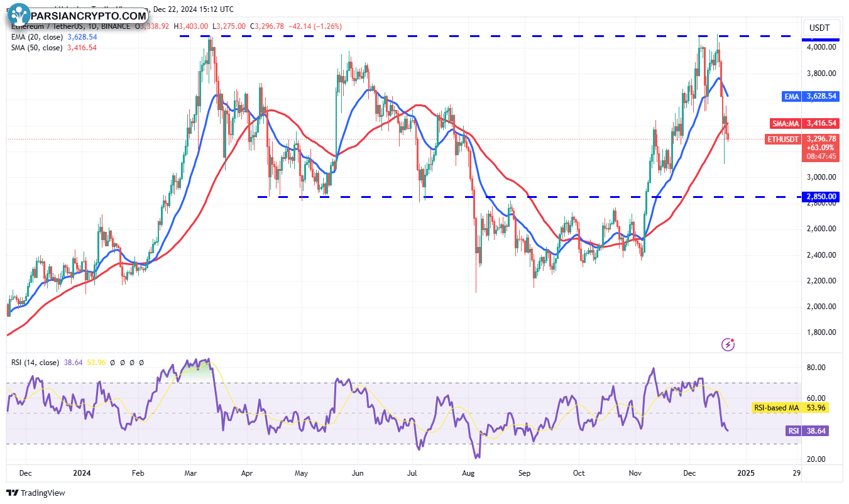Screen dimensions: 849x504
Task: Click the RSI 20.00 axis label
Action: pyautogui.click(x=816, y=459)
